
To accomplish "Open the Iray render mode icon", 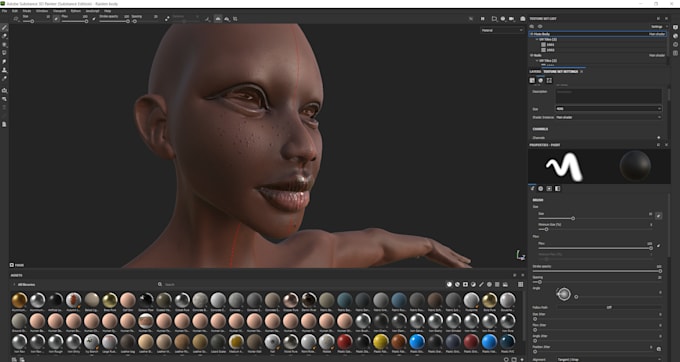I will (523, 19).
